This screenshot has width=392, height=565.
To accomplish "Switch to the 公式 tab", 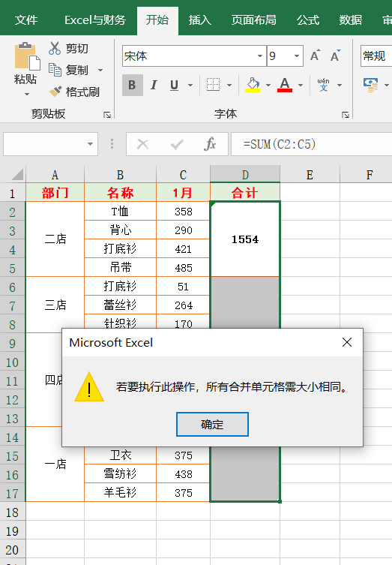I will (x=308, y=20).
